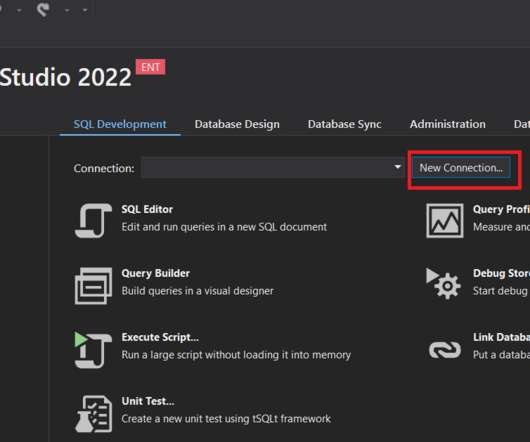Open the Database Design tab
This screenshot has height=442, width=530.
click(237, 124)
